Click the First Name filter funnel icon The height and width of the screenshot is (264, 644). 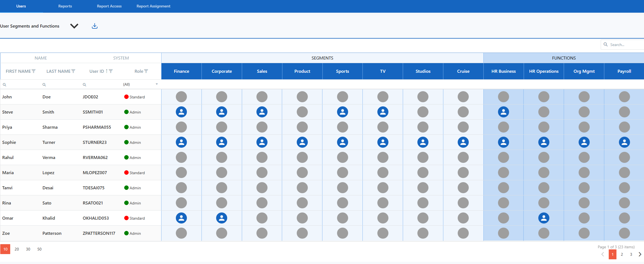click(34, 71)
